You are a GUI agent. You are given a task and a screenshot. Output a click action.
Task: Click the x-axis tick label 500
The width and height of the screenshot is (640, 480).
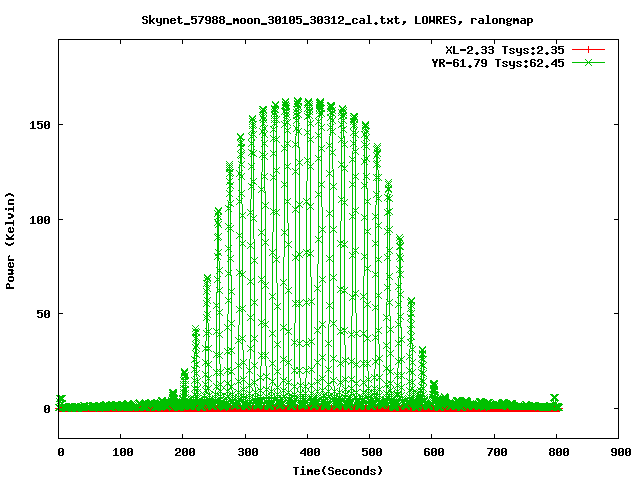(x=371, y=452)
